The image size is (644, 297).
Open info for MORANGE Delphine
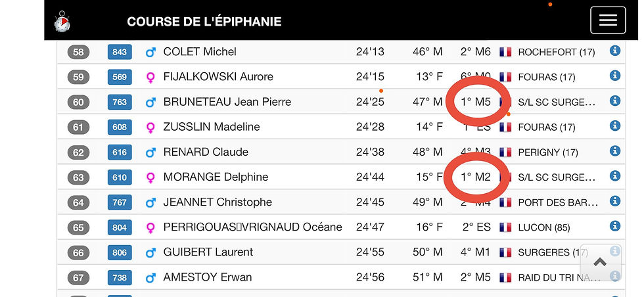[615, 175]
